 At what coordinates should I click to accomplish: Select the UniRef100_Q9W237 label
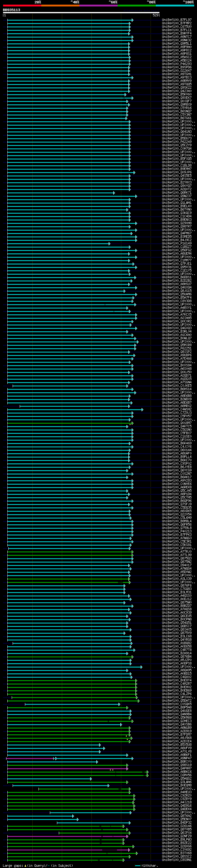[177, 196]
